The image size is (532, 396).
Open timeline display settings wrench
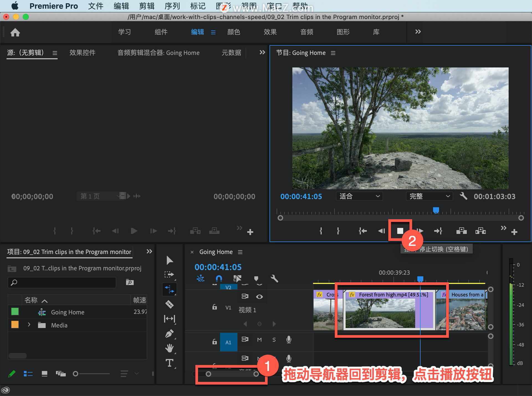274,278
